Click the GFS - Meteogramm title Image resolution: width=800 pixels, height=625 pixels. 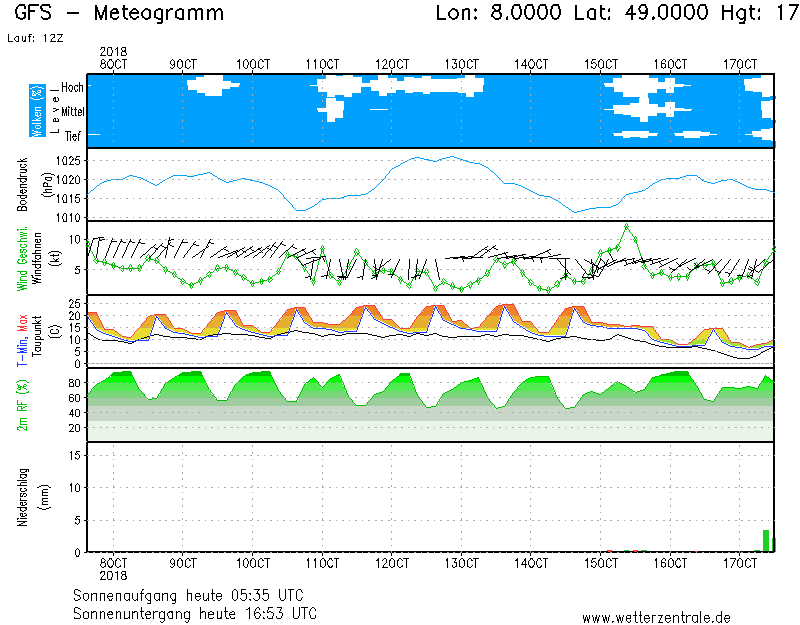click(x=119, y=14)
